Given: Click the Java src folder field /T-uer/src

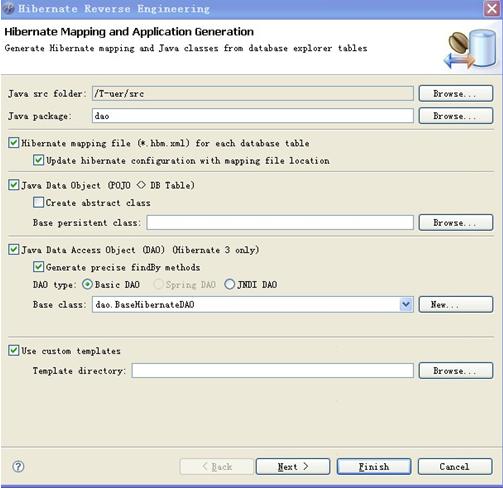Looking at the screenshot, I should click(253, 93).
